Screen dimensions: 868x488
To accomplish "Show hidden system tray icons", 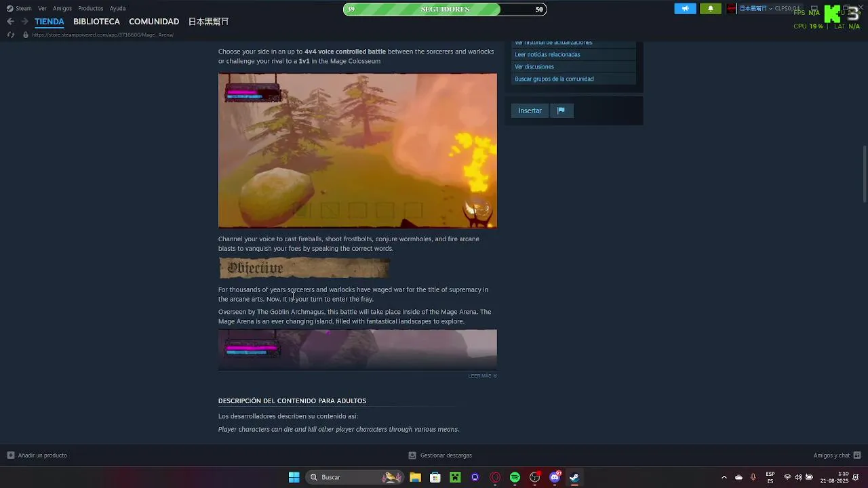I will click(x=724, y=477).
